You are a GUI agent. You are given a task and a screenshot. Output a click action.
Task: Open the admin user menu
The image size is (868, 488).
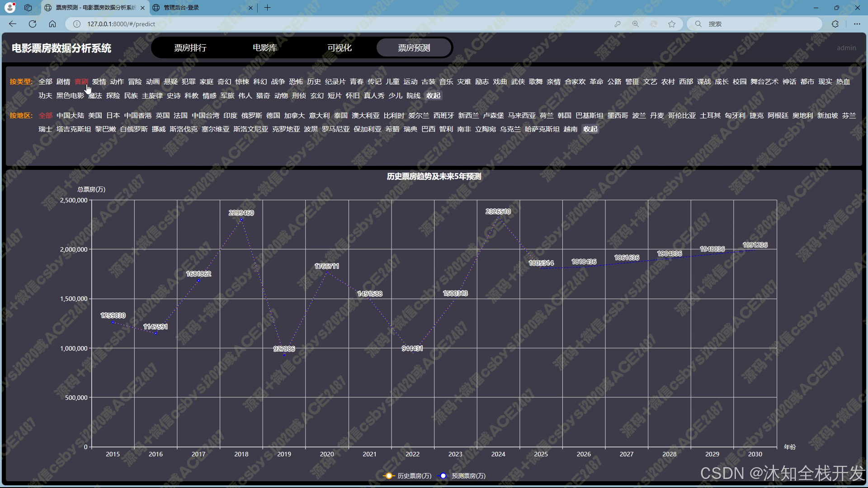pos(846,48)
